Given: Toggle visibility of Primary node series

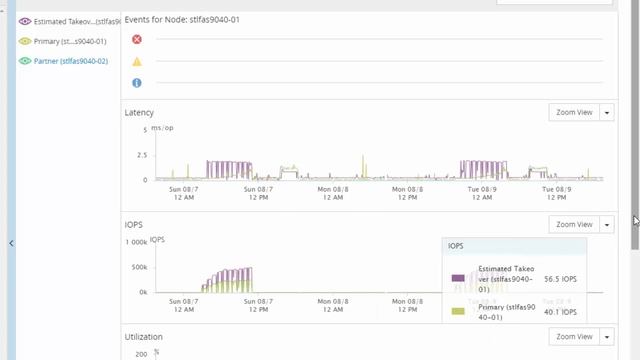Looking at the screenshot, I should (25, 41).
